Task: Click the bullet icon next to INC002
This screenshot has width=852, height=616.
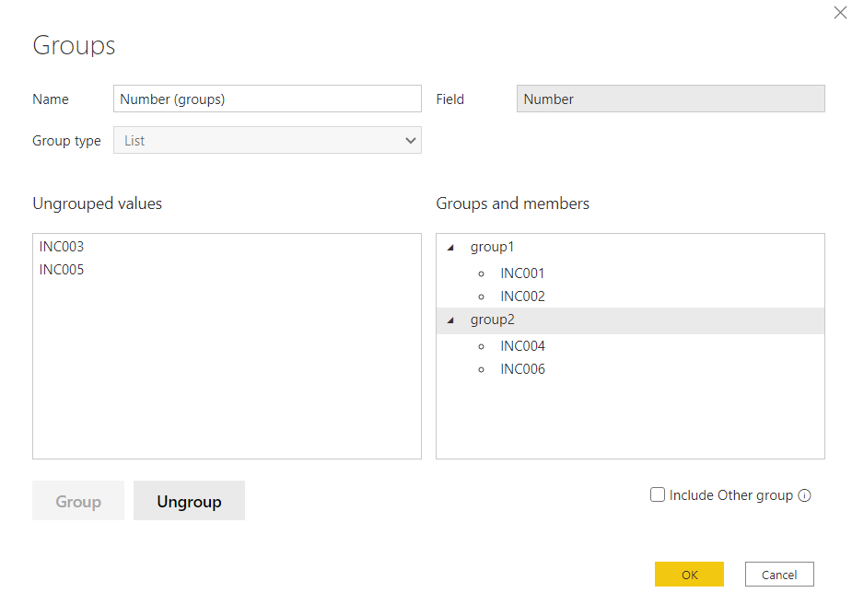Action: coord(482,296)
